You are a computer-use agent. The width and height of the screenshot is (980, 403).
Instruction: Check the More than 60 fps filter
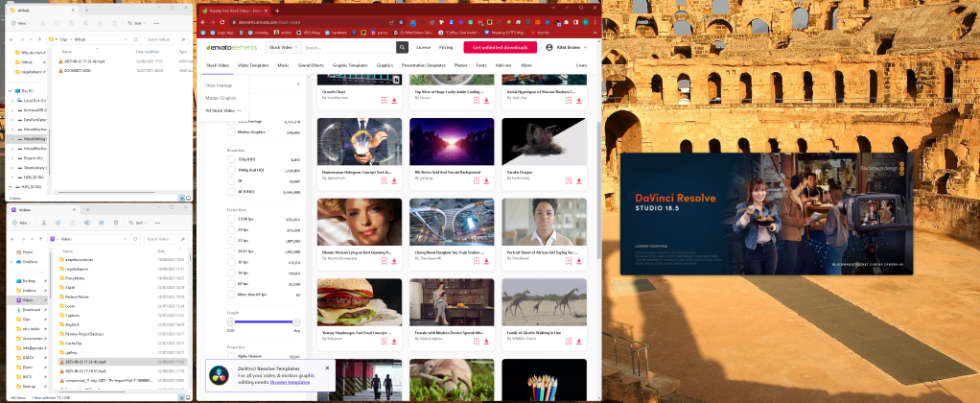(x=231, y=295)
